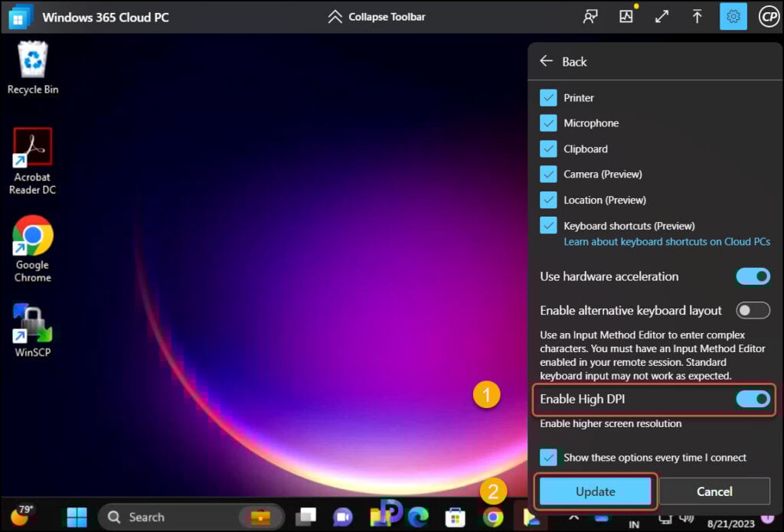Collapse the toolbar at the top
The image size is (784, 532).
376,17
